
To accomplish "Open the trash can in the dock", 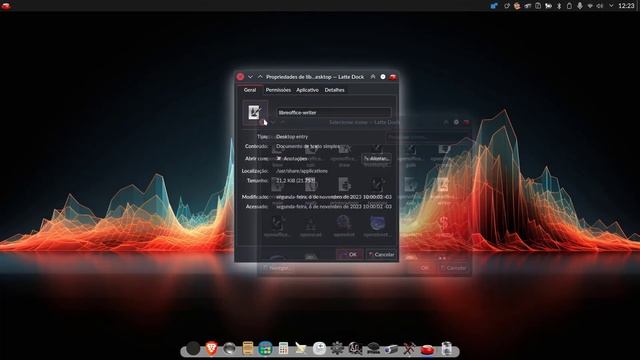I will tap(447, 348).
